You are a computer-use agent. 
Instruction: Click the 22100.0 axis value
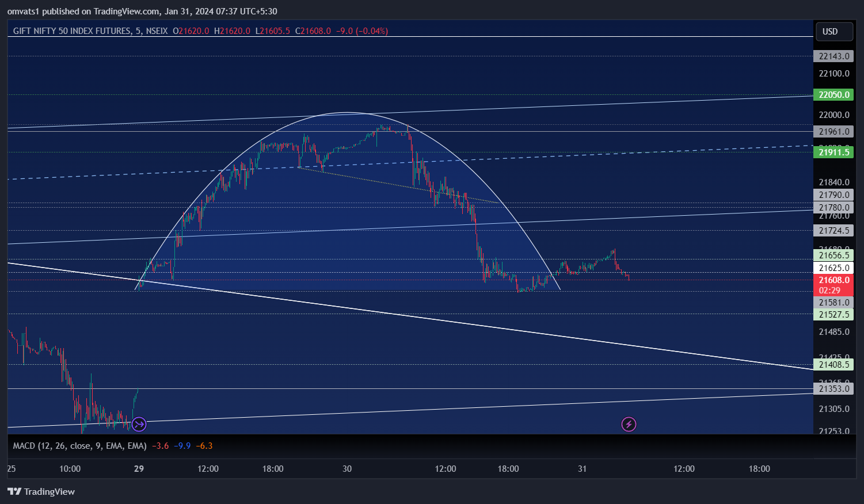834,74
